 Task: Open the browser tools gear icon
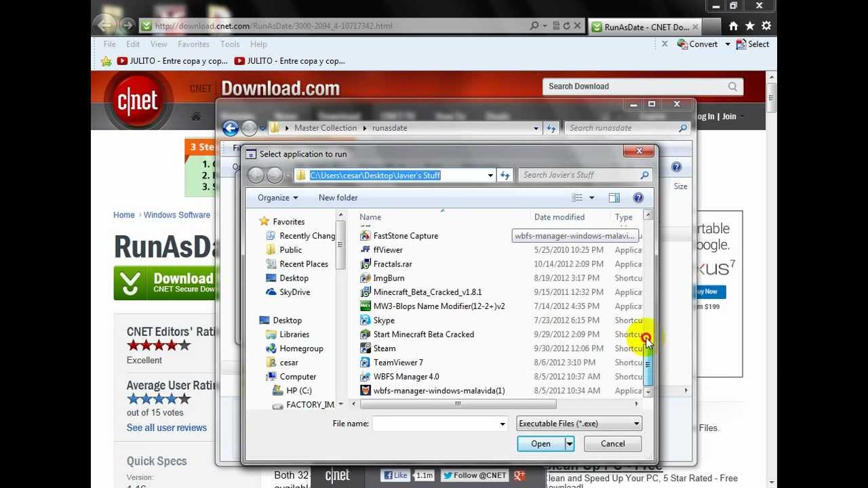tap(766, 26)
